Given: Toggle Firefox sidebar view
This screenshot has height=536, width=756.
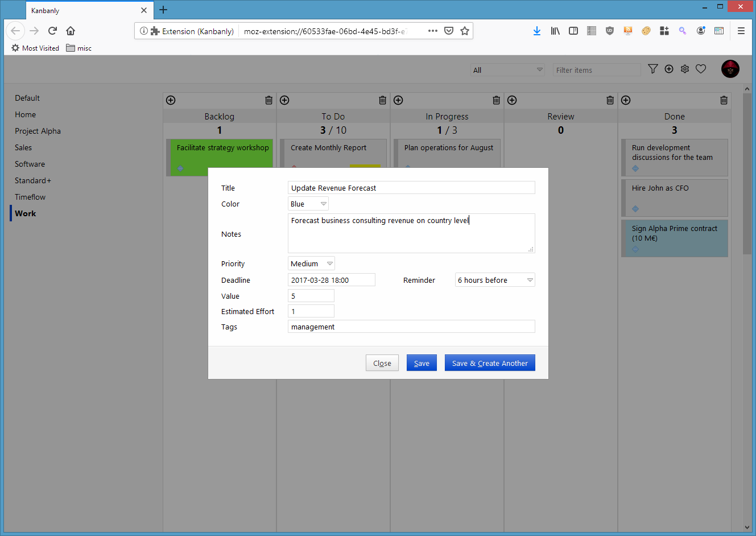Looking at the screenshot, I should (x=573, y=31).
